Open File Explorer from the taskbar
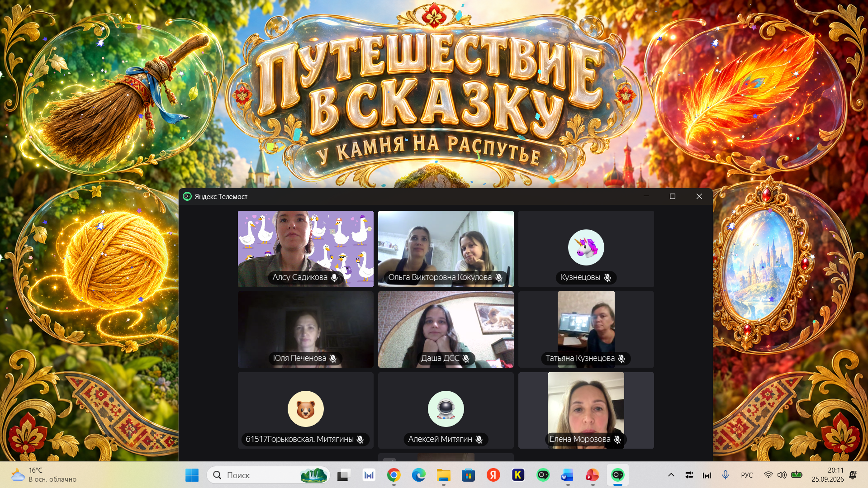The image size is (868, 488). click(443, 475)
